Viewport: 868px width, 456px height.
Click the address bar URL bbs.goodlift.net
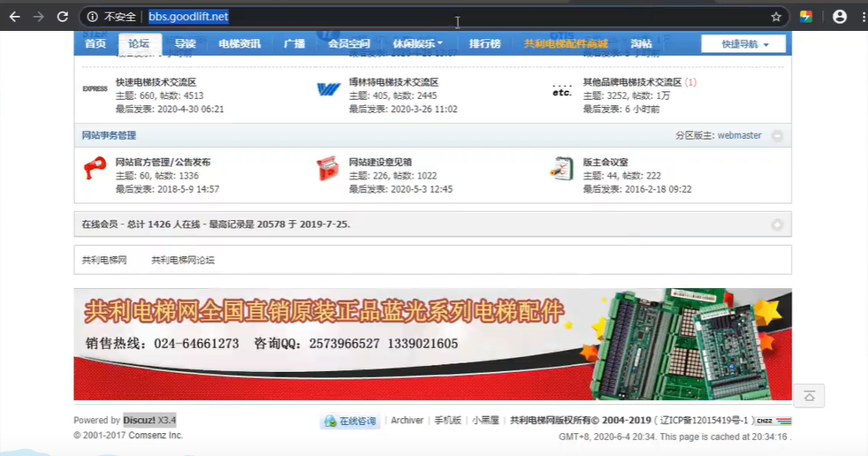pos(188,17)
